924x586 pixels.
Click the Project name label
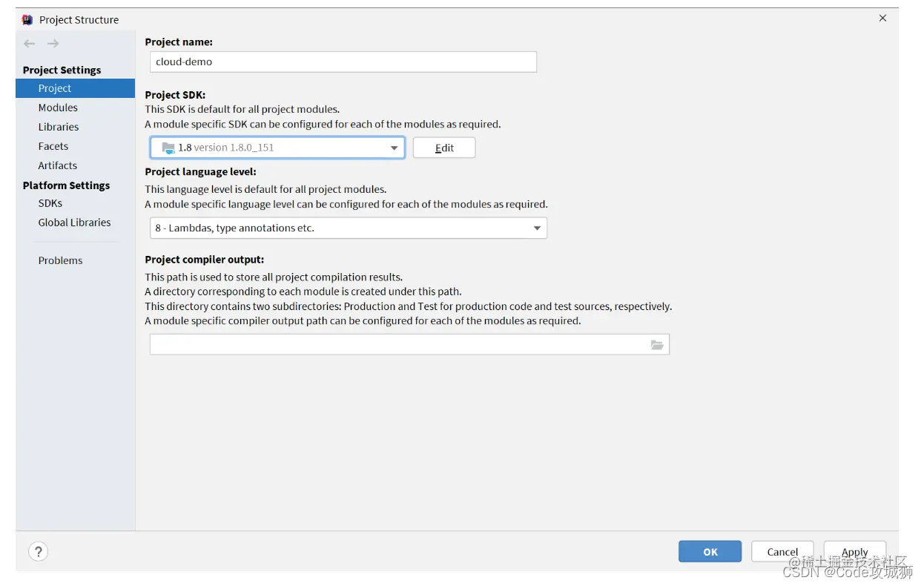click(179, 42)
